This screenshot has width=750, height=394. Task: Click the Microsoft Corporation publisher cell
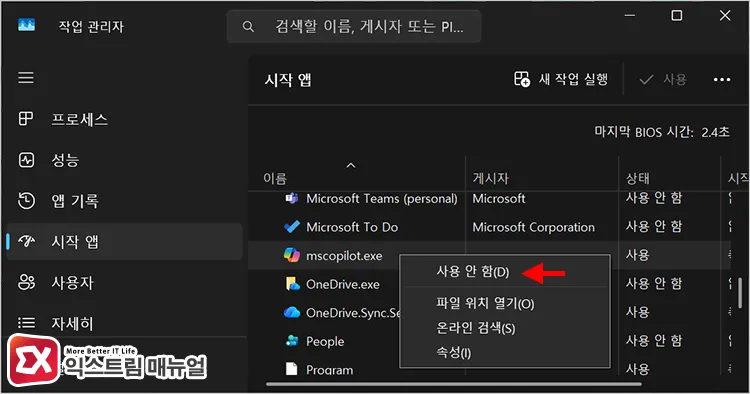coord(533,227)
